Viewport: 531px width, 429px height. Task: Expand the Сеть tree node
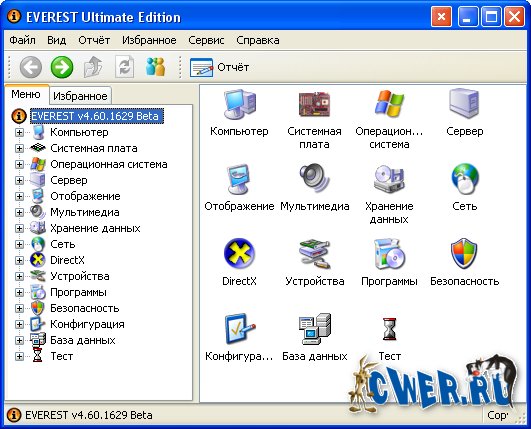(x=19, y=244)
